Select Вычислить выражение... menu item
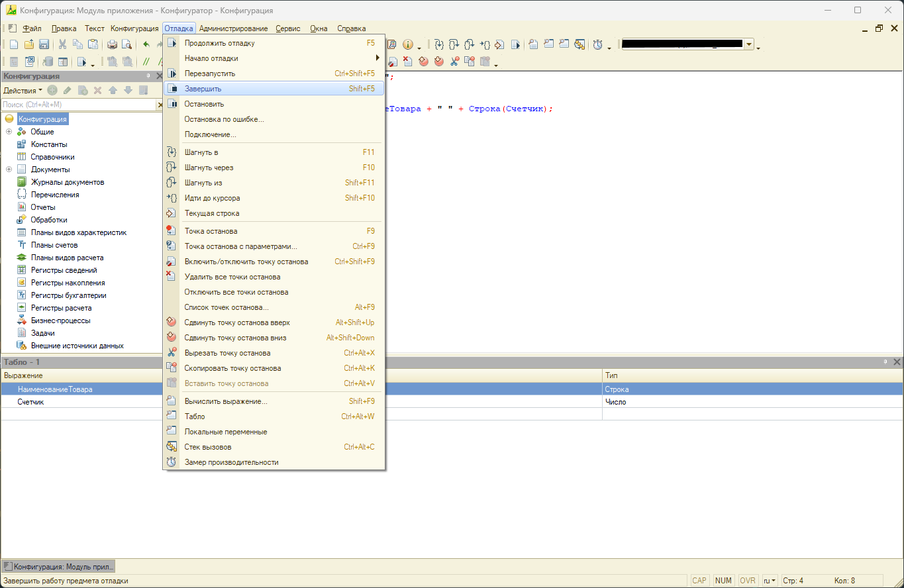The height and width of the screenshot is (588, 904). [274, 401]
